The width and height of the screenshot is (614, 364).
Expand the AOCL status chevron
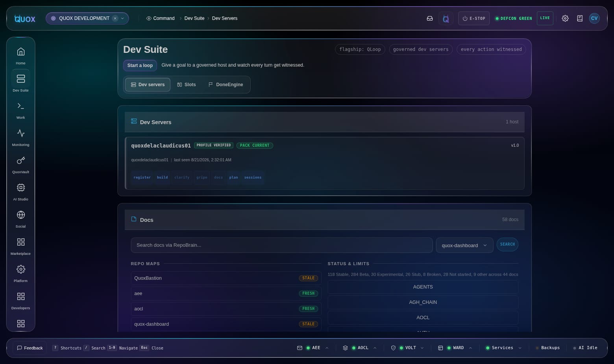(375, 348)
